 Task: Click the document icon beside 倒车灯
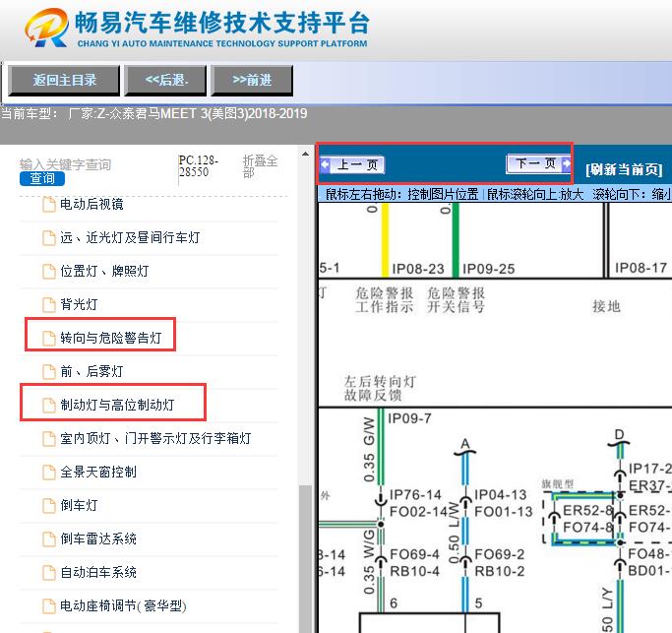pyautogui.click(x=49, y=505)
